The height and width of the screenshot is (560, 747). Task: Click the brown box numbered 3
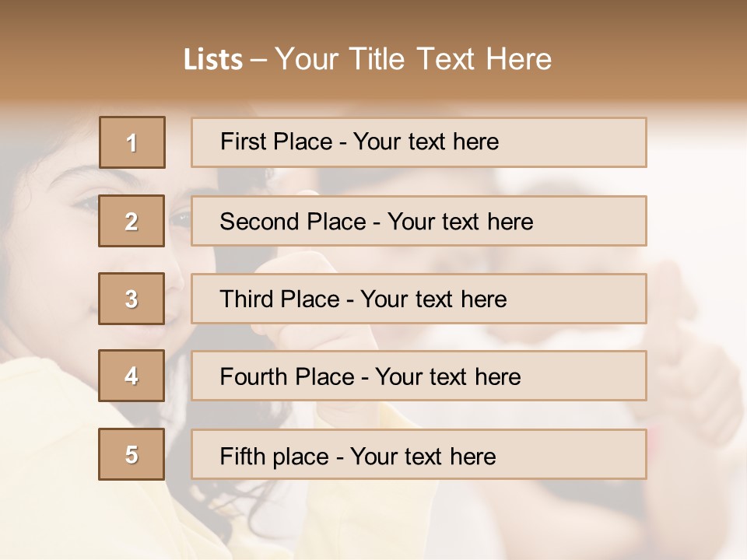pyautogui.click(x=132, y=299)
